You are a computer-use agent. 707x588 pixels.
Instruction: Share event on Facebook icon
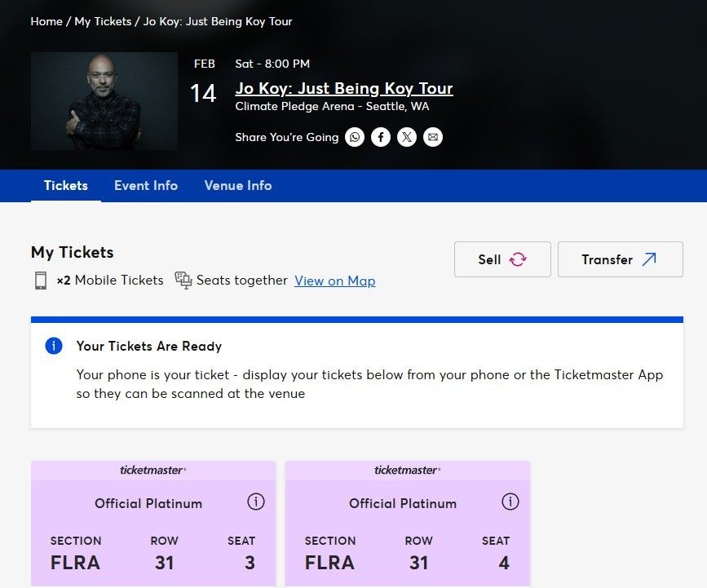381,137
